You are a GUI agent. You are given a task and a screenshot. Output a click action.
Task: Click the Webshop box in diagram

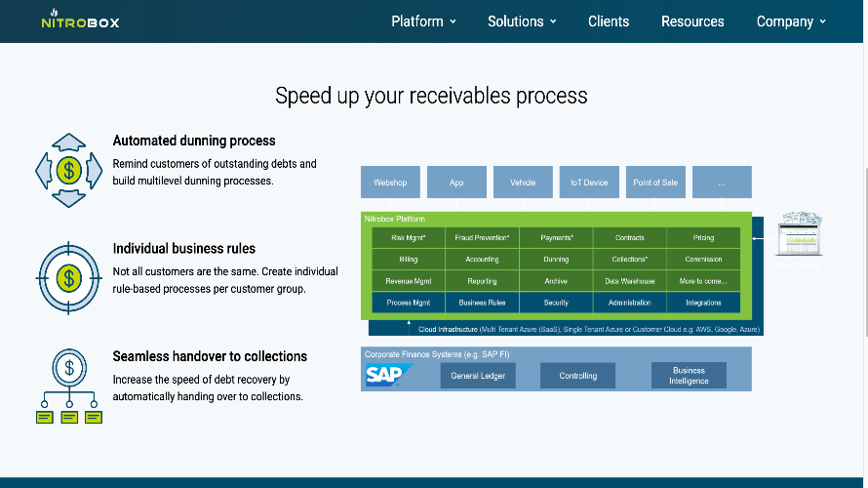[x=390, y=183]
